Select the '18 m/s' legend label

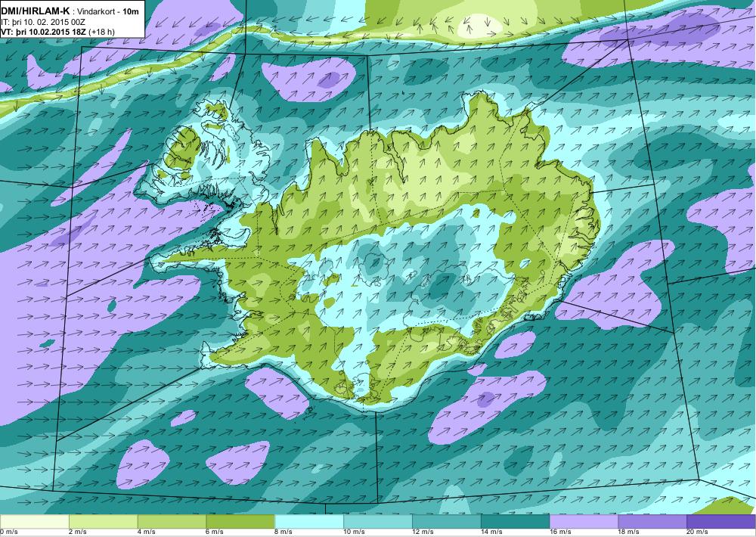629,532
